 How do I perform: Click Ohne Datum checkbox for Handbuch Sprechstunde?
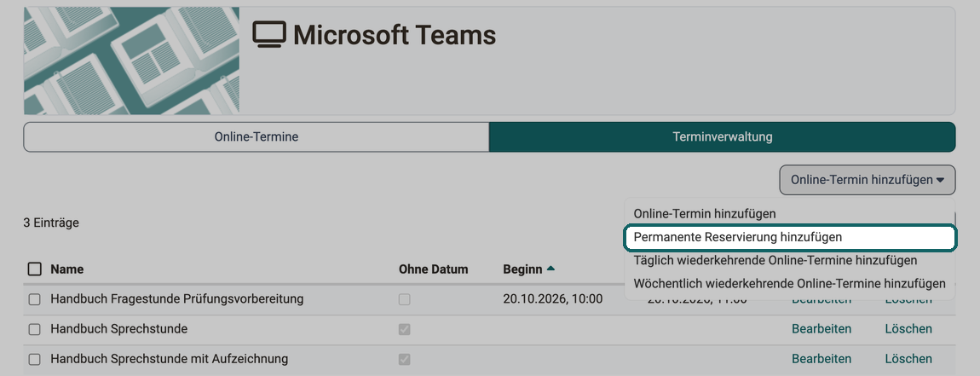405,329
